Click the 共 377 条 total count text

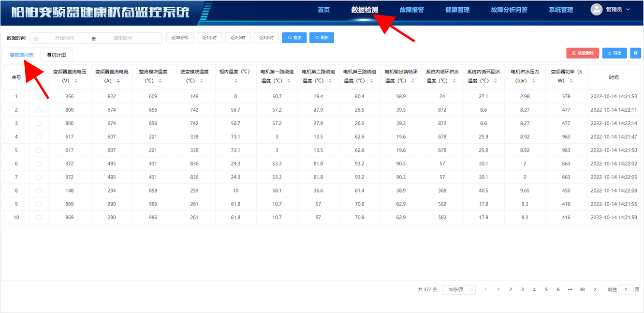(427, 289)
